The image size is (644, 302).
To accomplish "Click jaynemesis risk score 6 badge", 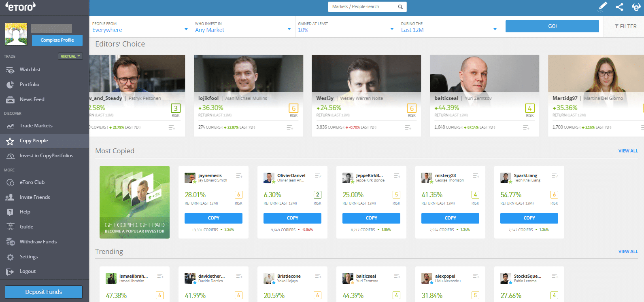I will 238,195.
